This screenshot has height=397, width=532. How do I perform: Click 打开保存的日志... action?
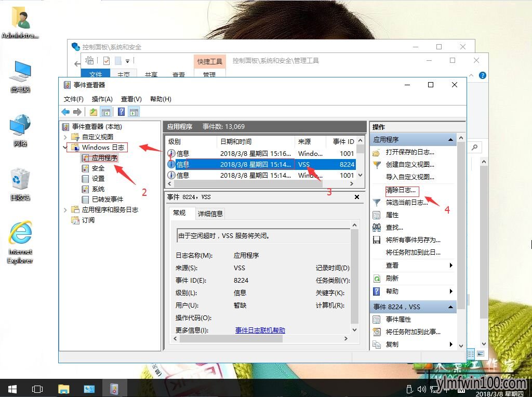[410, 152]
